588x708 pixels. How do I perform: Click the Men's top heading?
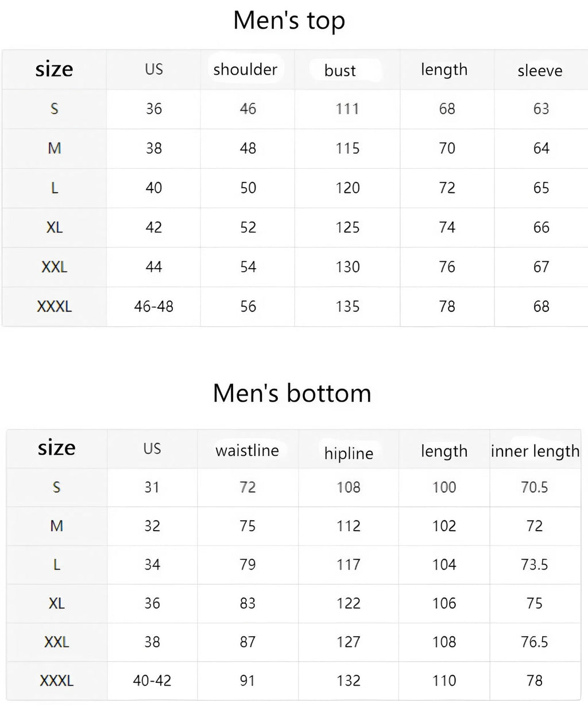click(x=289, y=20)
